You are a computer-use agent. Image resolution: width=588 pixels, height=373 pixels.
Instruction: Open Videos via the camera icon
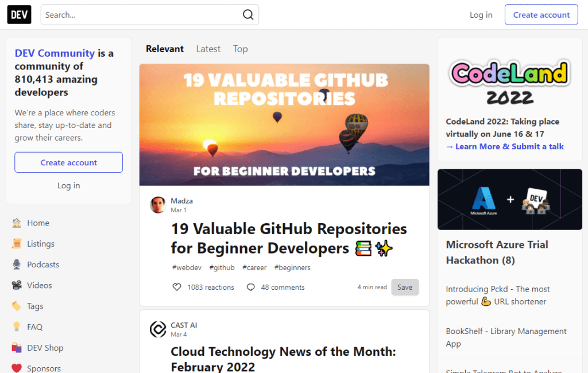pyautogui.click(x=17, y=285)
